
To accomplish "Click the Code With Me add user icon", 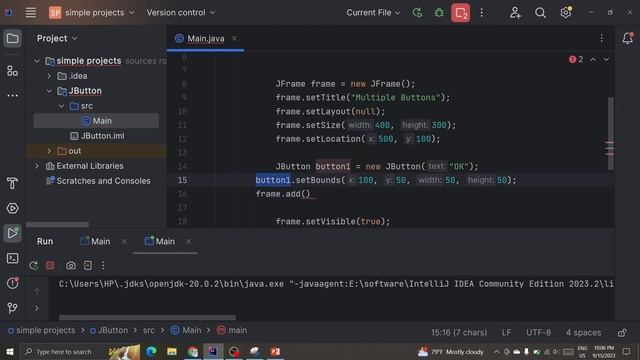I will [x=515, y=13].
